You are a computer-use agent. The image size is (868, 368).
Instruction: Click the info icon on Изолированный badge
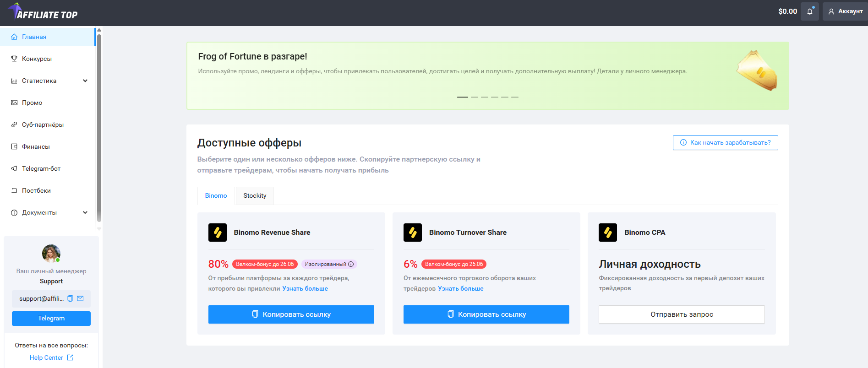pos(351,264)
